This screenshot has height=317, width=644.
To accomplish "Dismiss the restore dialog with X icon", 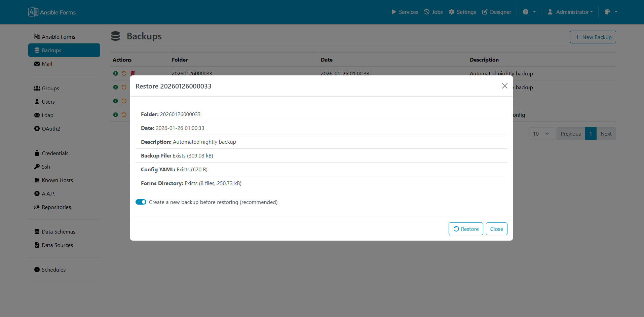I will (x=504, y=86).
